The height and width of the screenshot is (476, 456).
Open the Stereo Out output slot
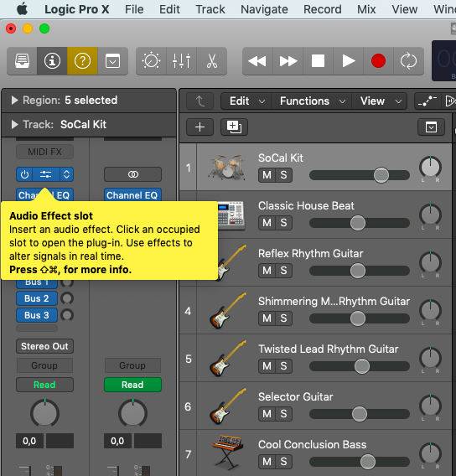pos(44,346)
